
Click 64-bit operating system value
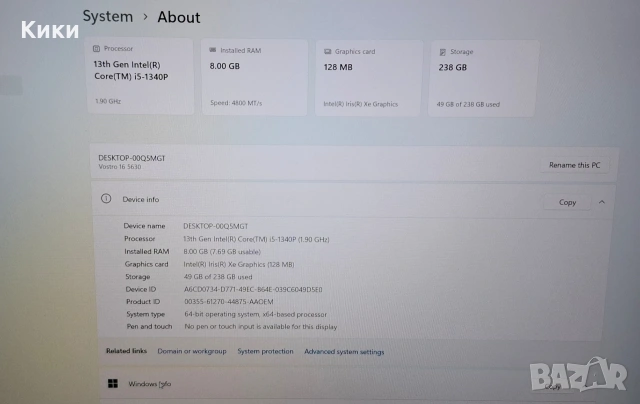[x=256, y=314]
